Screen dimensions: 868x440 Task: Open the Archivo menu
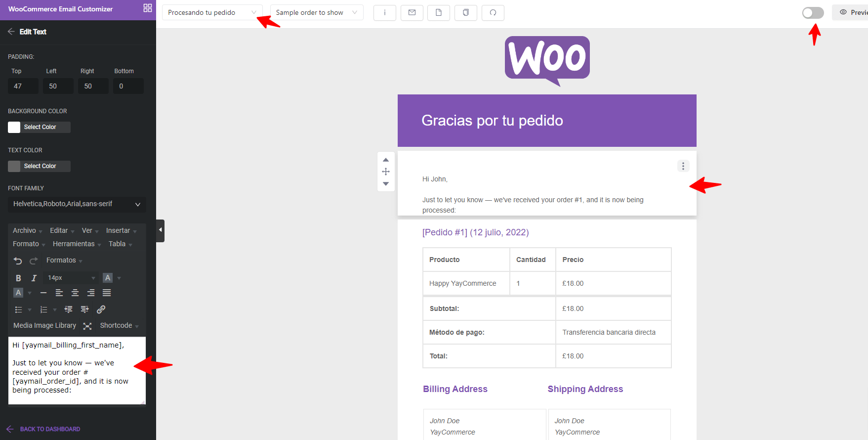(x=27, y=231)
